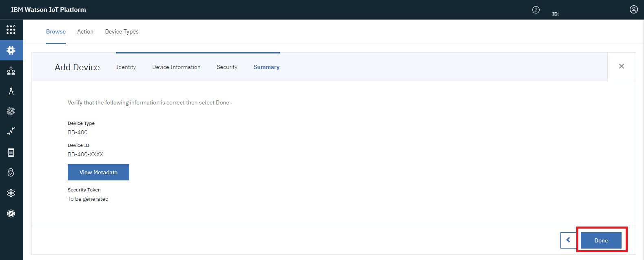Select the Devices chip icon in sidebar

coord(11,50)
